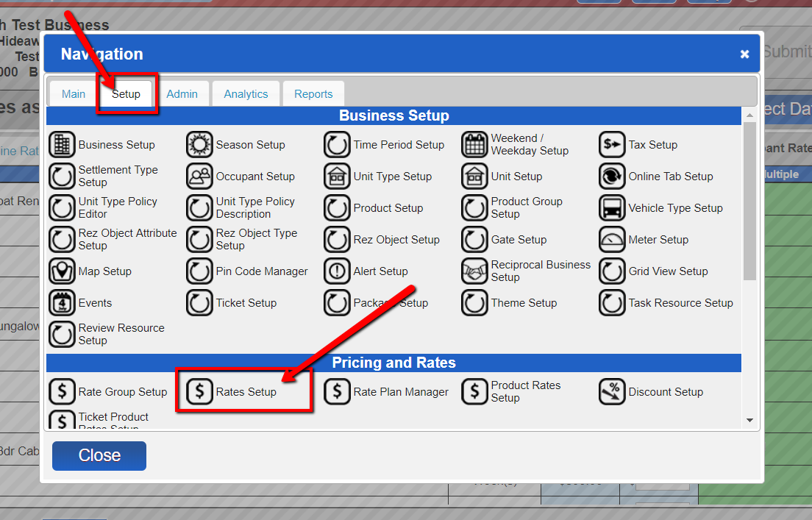812x520 pixels.
Task: Open Unit Type Policy Editor link
Action: pyautogui.click(x=118, y=207)
